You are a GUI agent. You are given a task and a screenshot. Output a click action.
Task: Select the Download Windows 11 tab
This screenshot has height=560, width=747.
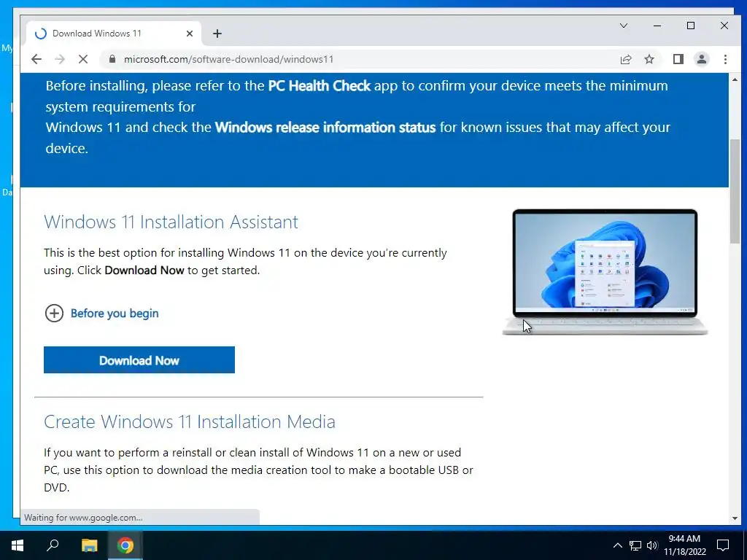click(113, 34)
